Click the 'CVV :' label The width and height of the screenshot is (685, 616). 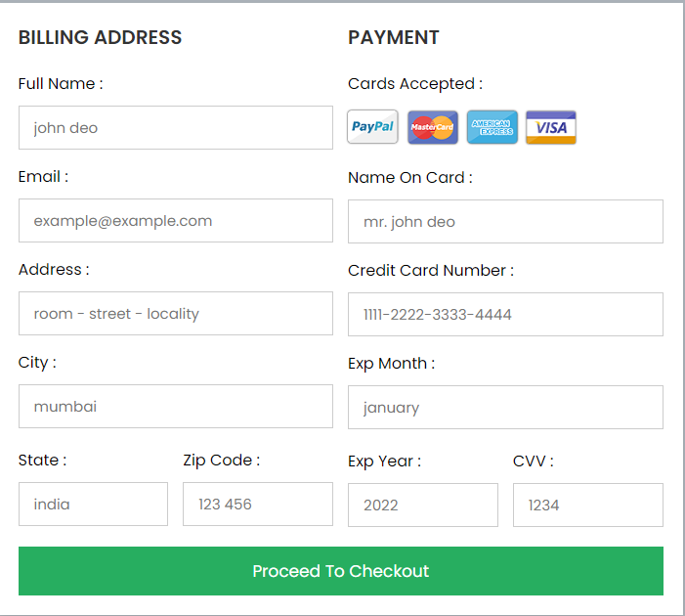pos(534,462)
